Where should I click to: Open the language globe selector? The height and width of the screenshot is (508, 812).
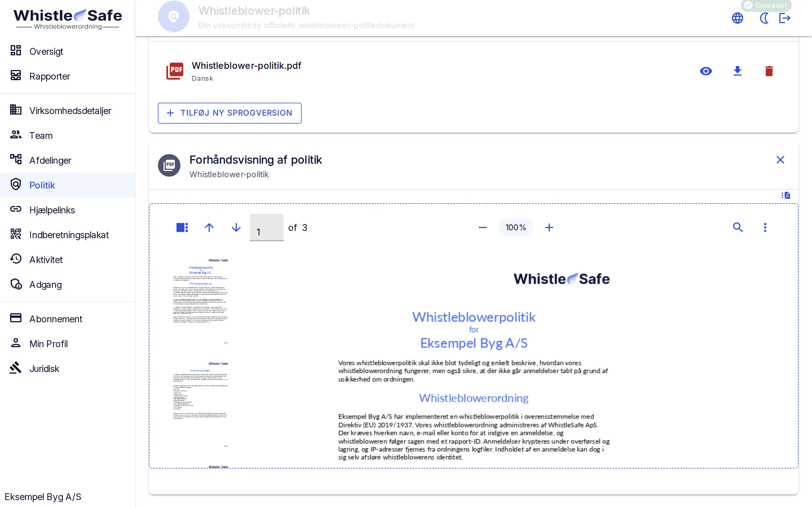pos(738,18)
